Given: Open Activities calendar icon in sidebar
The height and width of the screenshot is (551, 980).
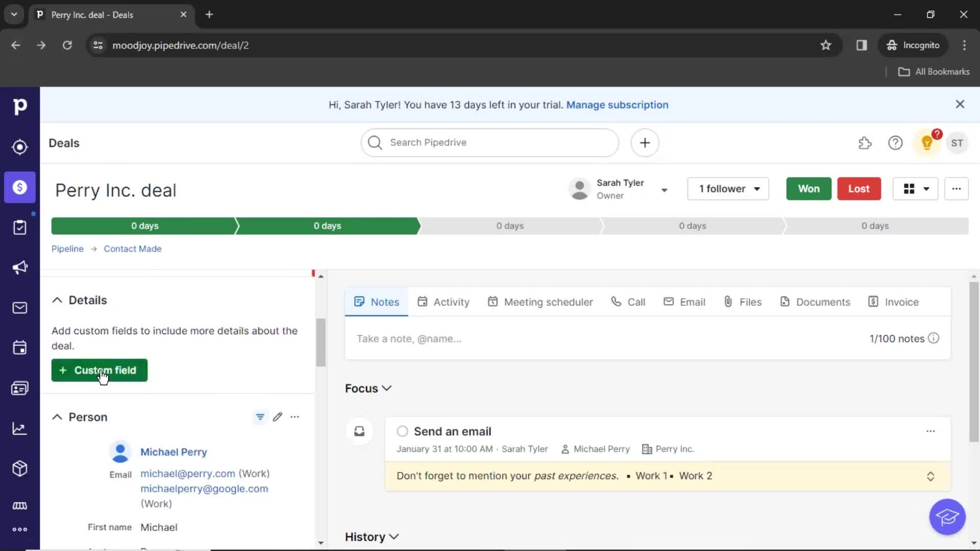Looking at the screenshot, I should pos(19,348).
